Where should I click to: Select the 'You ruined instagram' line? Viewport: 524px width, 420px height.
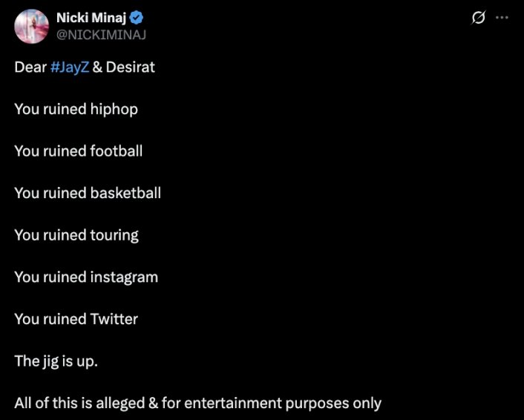[86, 278]
